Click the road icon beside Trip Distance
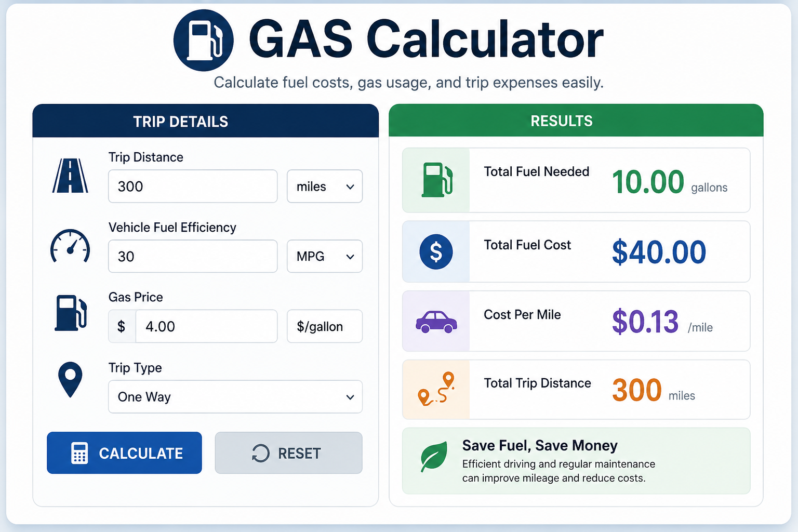Image resolution: width=798 pixels, height=532 pixels. click(x=70, y=176)
